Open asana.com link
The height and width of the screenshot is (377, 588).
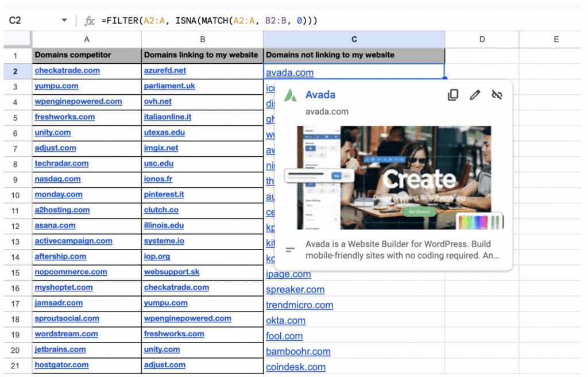pyautogui.click(x=55, y=225)
